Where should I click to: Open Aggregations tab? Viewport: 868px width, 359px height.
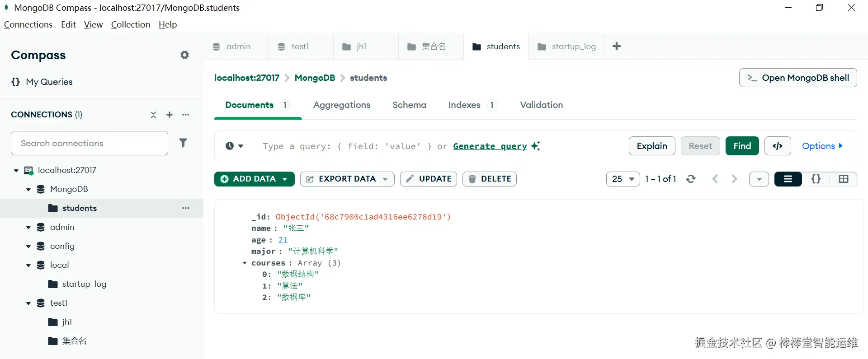pos(342,105)
